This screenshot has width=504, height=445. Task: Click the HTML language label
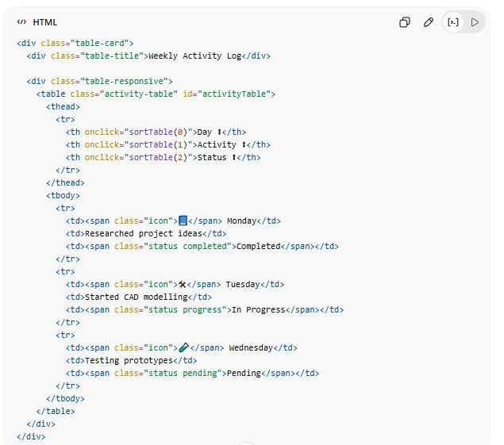[45, 22]
